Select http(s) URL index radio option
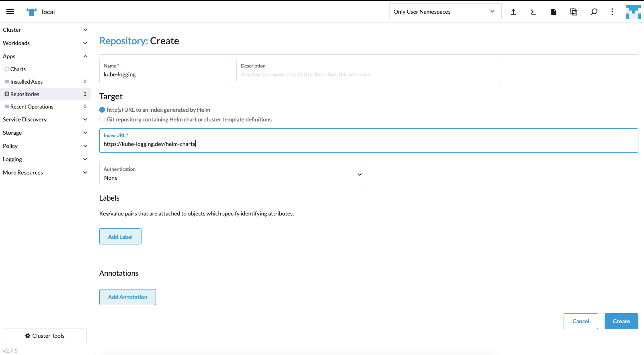Screen dimensions: 644x355 pos(102,110)
